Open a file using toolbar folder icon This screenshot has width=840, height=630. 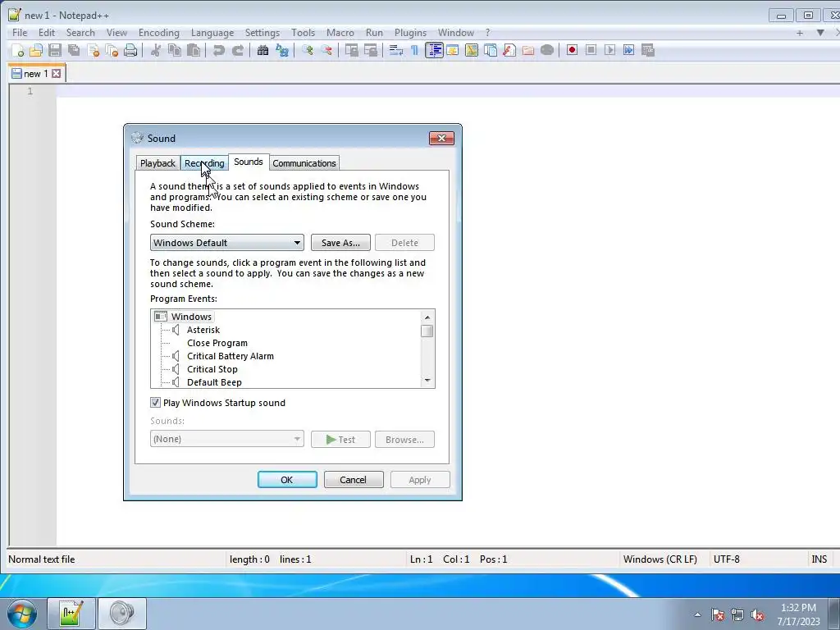click(36, 50)
